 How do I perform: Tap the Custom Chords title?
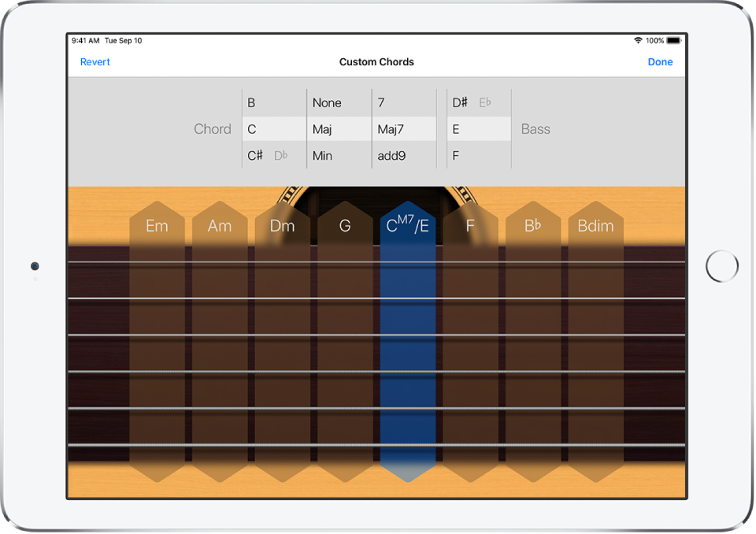click(x=376, y=61)
